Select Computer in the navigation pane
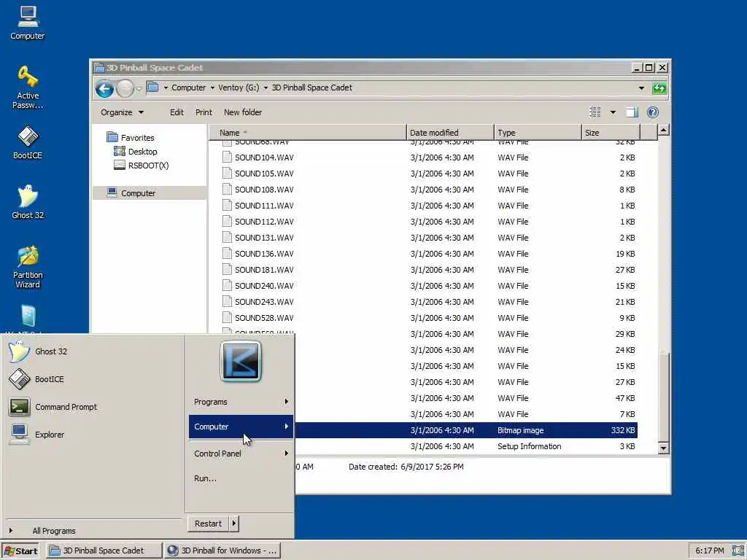 [150, 192]
